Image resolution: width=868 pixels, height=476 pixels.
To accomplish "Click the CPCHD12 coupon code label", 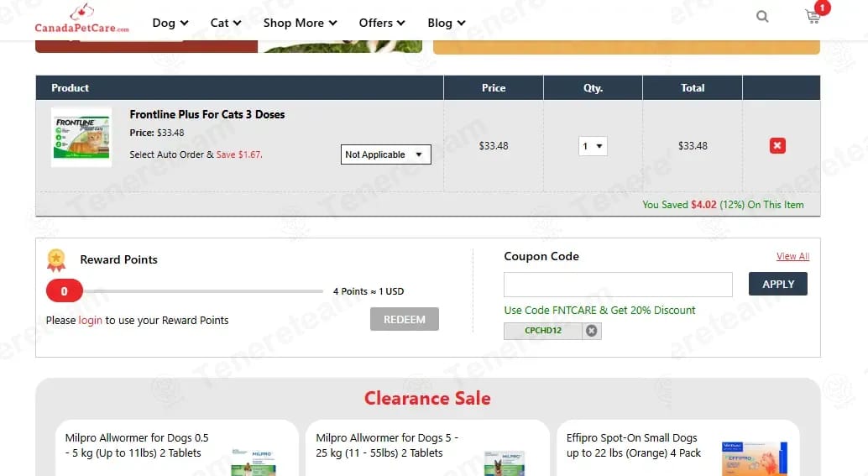I will [543, 331].
